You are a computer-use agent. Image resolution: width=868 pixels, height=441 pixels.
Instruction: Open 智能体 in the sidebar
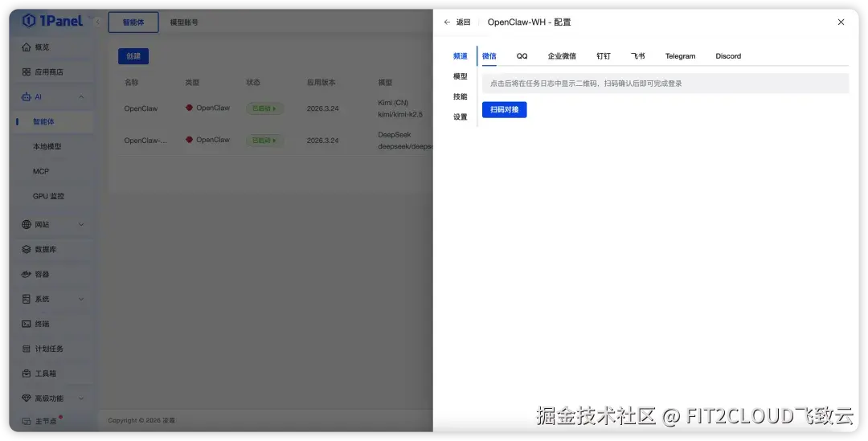(x=43, y=122)
